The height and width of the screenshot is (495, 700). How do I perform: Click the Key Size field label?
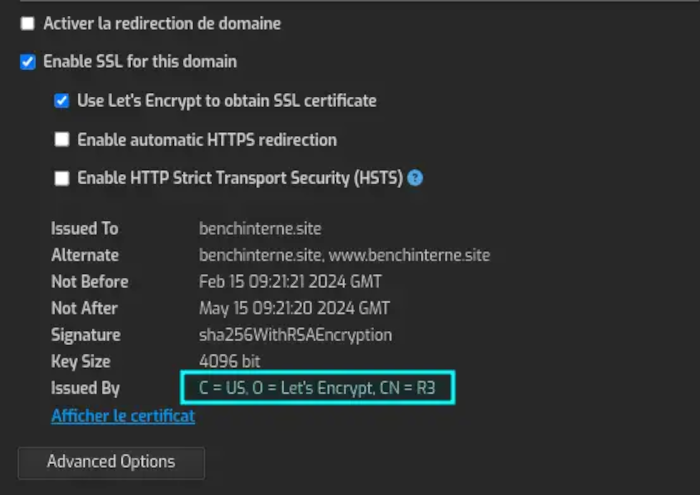click(x=80, y=361)
